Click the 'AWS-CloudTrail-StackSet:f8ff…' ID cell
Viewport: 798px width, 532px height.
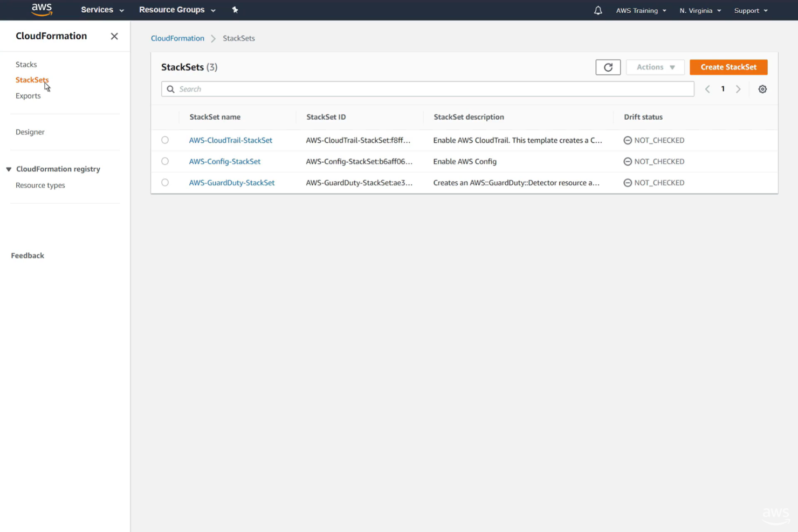358,140
